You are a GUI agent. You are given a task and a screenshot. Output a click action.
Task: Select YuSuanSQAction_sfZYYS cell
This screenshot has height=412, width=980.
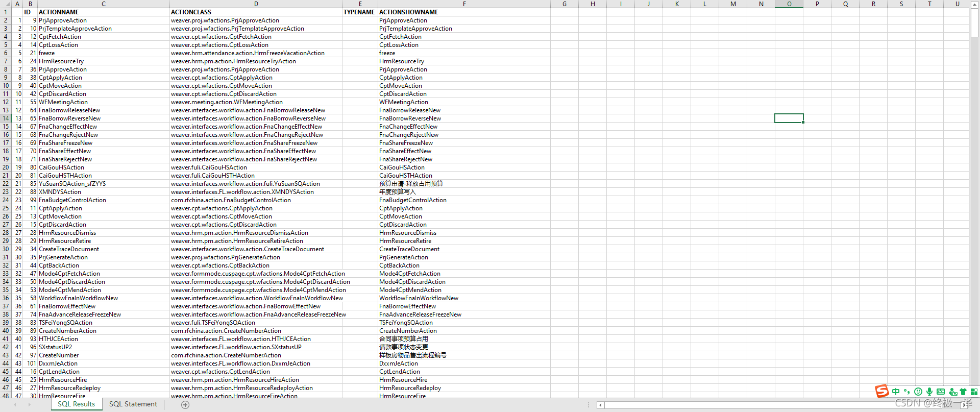click(104, 184)
